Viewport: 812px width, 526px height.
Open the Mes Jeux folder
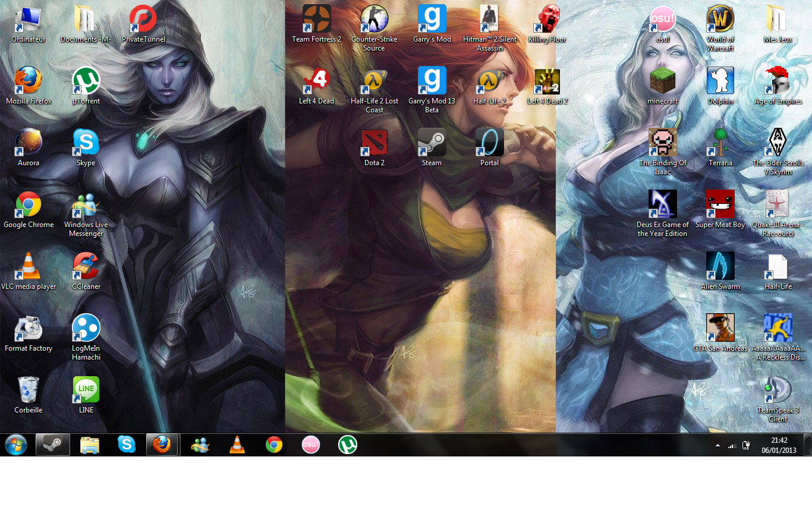(778, 25)
